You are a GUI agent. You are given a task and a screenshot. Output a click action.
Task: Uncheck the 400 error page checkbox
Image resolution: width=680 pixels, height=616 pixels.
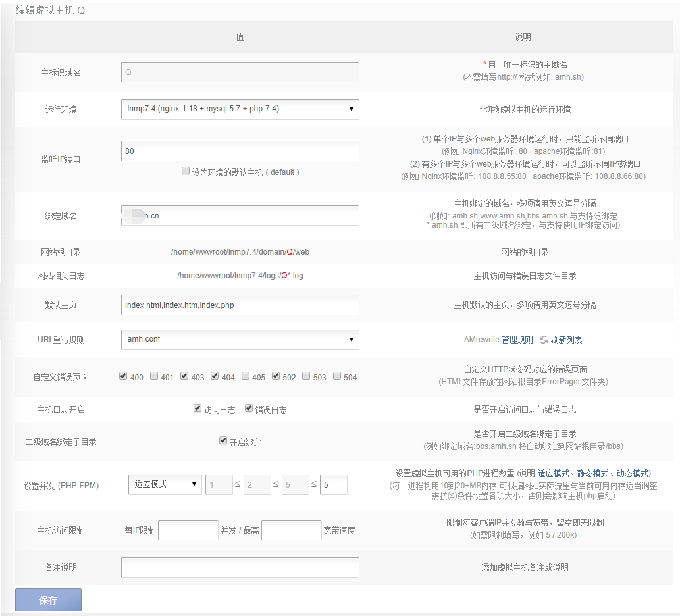pos(123,376)
